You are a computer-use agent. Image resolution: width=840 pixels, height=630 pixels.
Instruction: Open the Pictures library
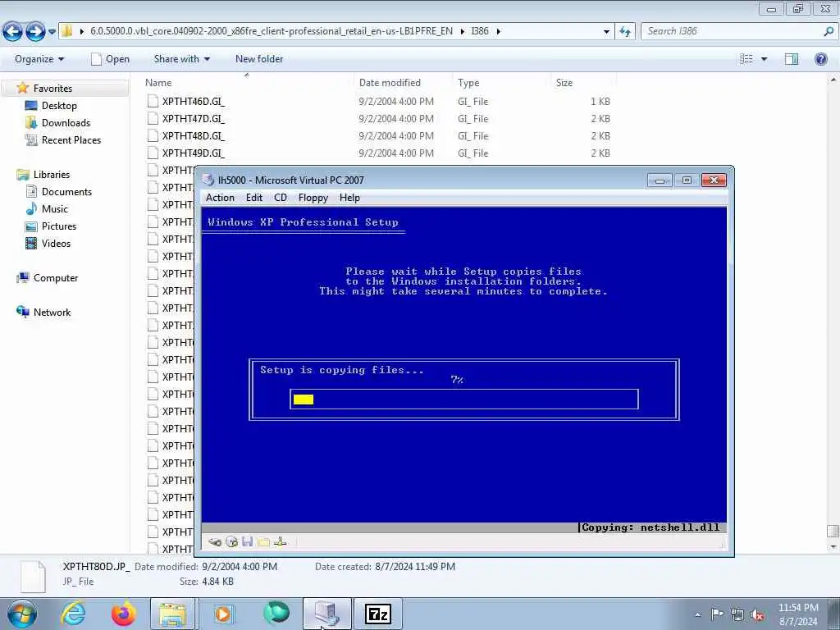(x=59, y=226)
